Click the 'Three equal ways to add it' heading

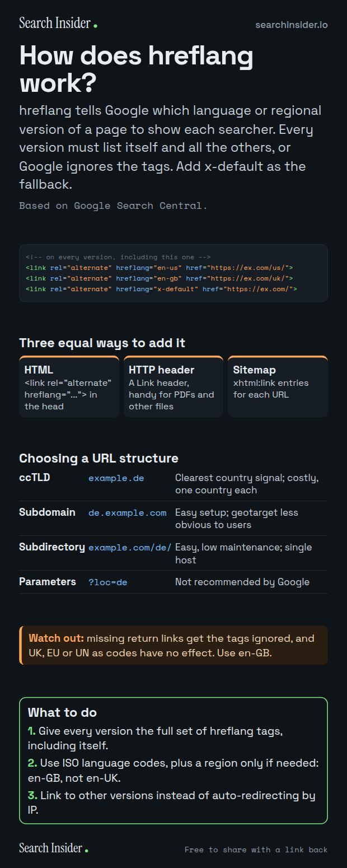[x=102, y=343]
